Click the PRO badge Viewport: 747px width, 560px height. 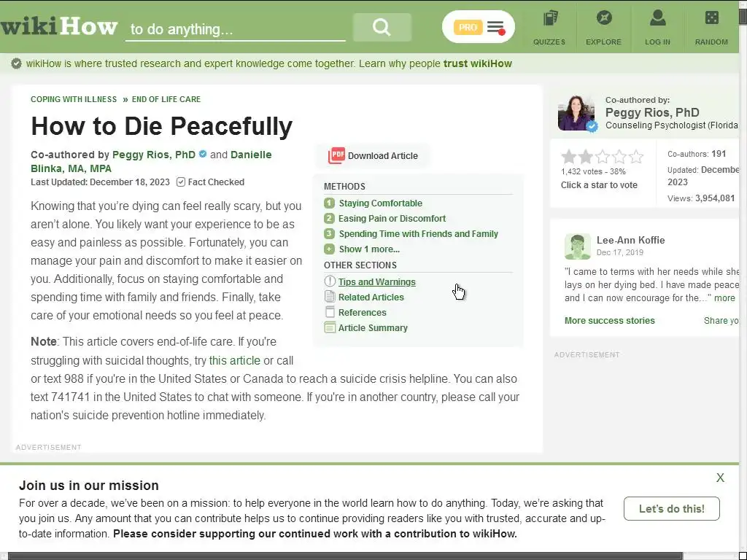pyautogui.click(x=468, y=27)
